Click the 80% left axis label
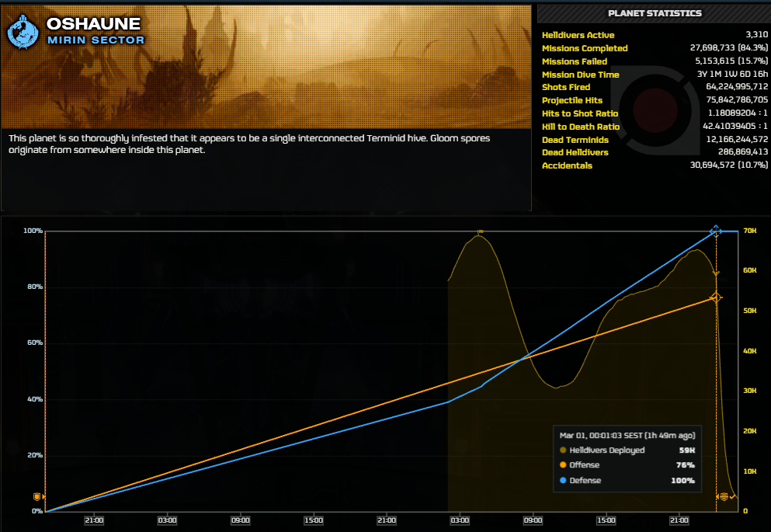 pos(35,287)
